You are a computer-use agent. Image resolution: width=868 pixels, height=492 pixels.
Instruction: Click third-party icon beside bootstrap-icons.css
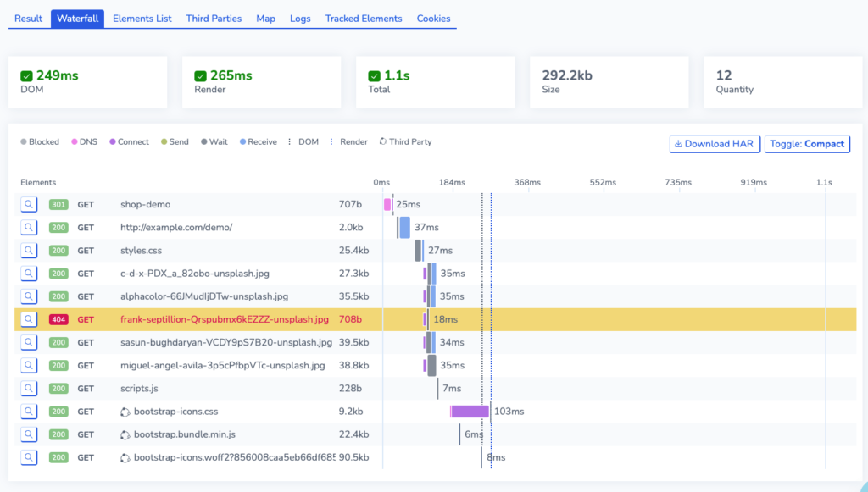click(x=125, y=412)
